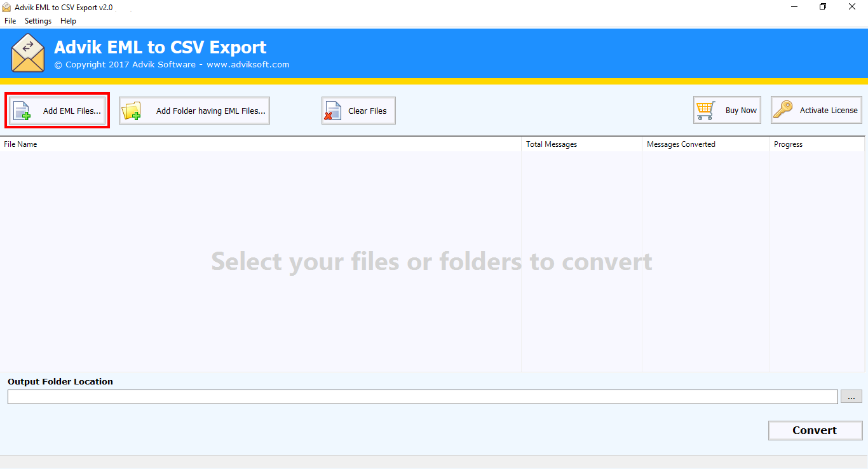Click the folder icon on Add Folder button
This screenshot has height=469, width=868.
(x=132, y=111)
